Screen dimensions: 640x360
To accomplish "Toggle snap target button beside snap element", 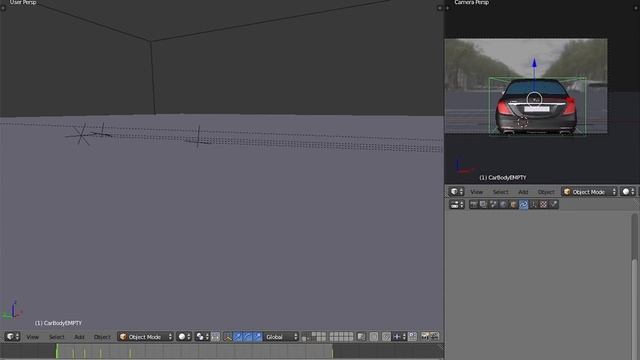I will point(413,337).
